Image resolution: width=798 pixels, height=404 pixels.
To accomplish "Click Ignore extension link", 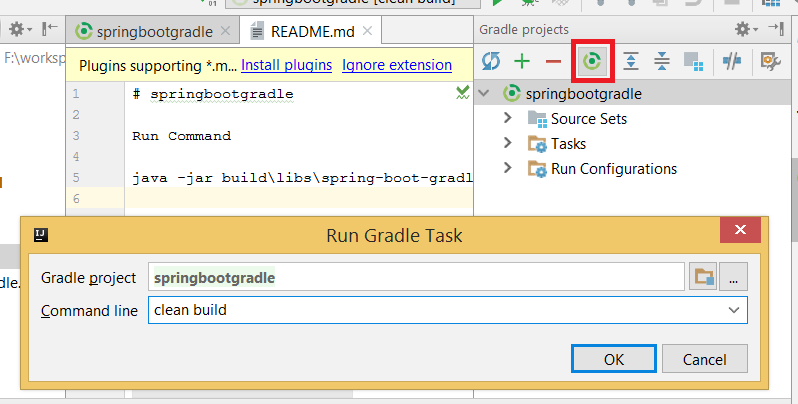I will 397,65.
